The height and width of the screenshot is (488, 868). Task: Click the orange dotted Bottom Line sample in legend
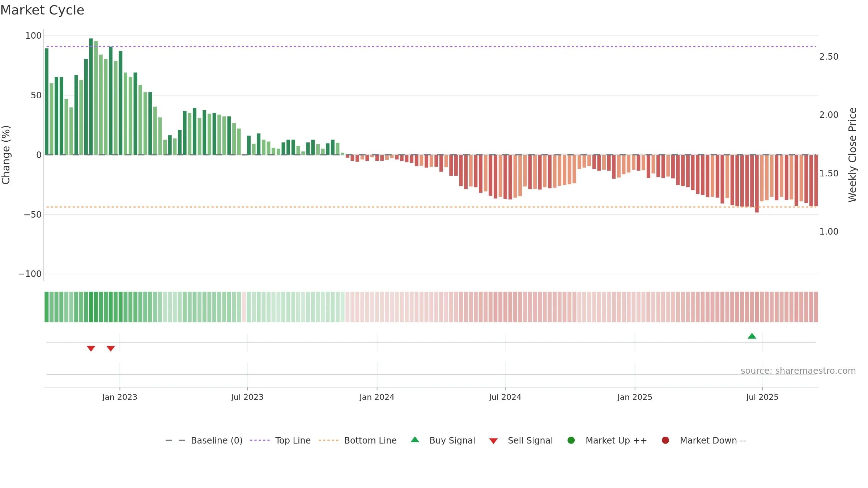click(x=328, y=440)
